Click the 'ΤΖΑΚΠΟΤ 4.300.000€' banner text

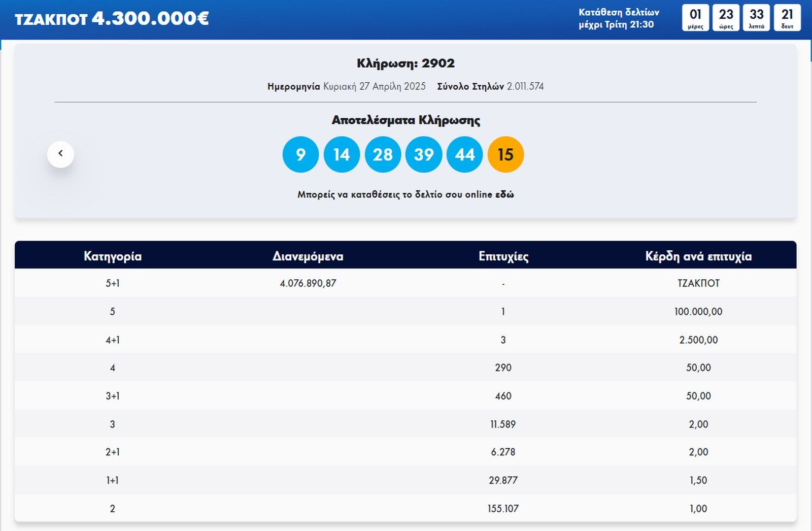click(x=112, y=19)
